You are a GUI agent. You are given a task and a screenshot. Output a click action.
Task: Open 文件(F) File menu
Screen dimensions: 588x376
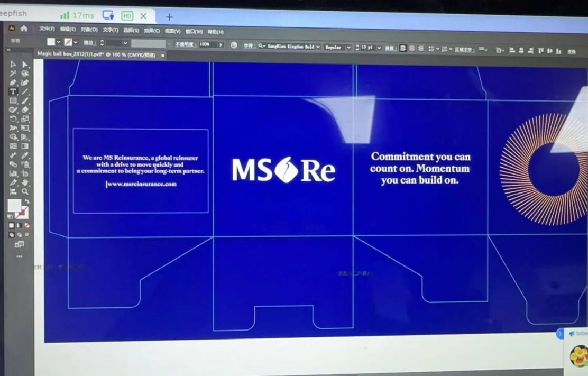(x=47, y=29)
